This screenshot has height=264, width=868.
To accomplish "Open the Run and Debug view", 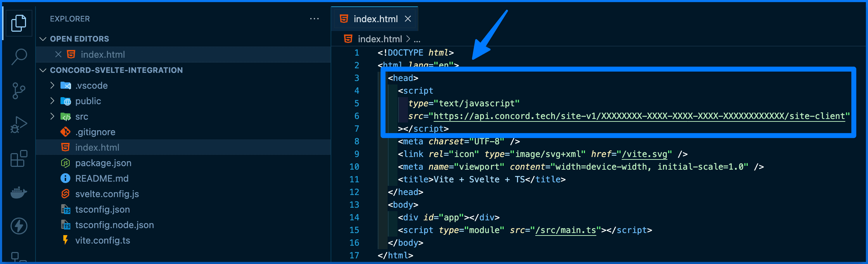I will coord(19,125).
